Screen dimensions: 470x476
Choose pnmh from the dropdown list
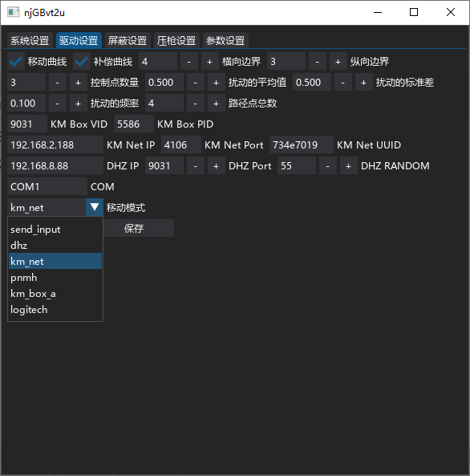click(x=55, y=278)
